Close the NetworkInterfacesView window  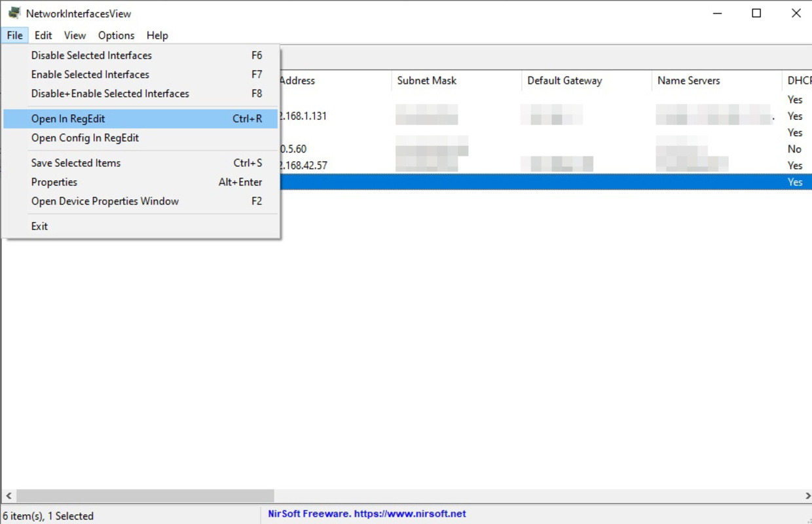(796, 13)
